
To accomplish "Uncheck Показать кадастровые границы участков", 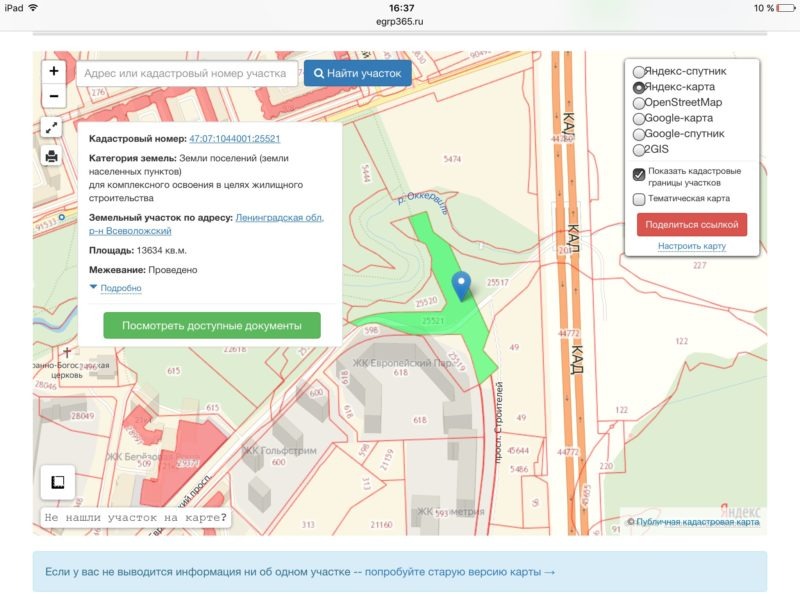I will (x=639, y=175).
